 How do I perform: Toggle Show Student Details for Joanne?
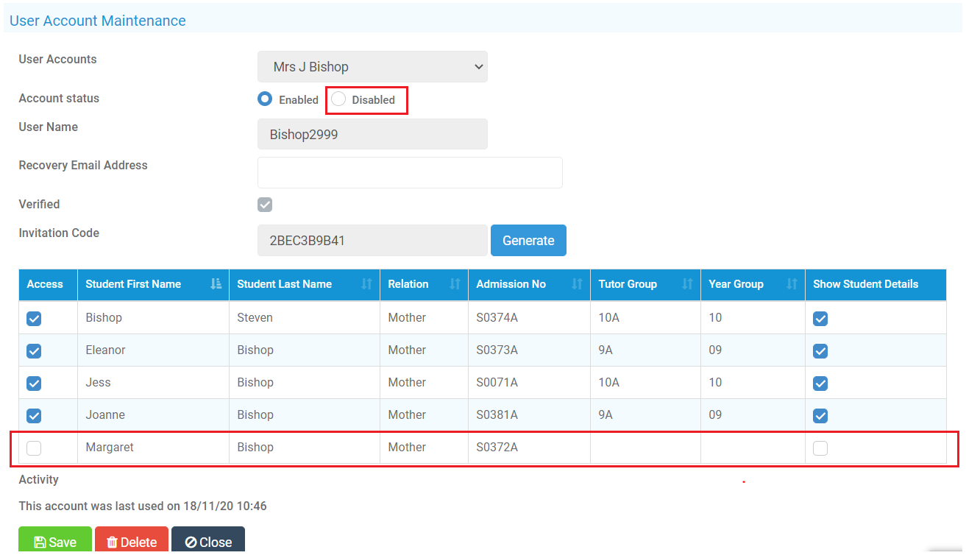tap(820, 416)
